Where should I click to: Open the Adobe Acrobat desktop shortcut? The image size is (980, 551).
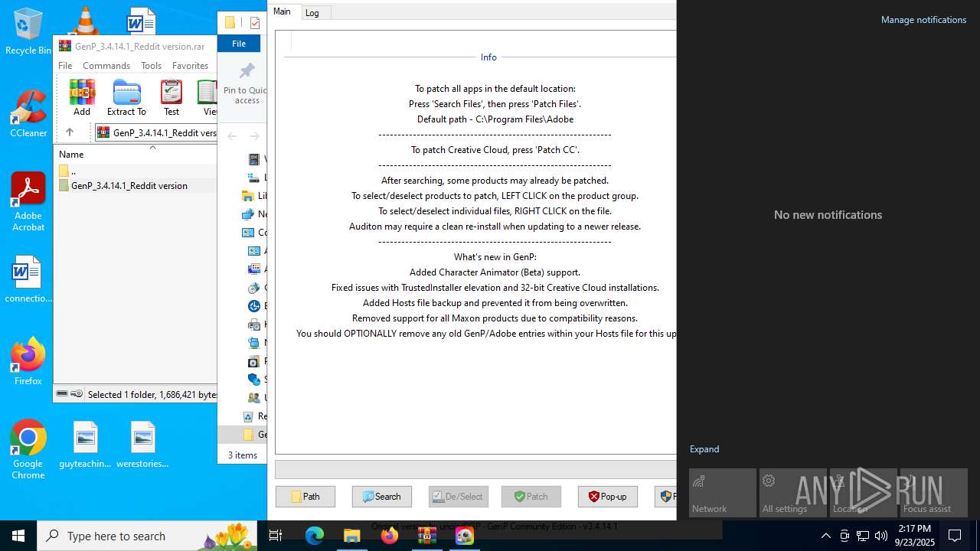(28, 202)
